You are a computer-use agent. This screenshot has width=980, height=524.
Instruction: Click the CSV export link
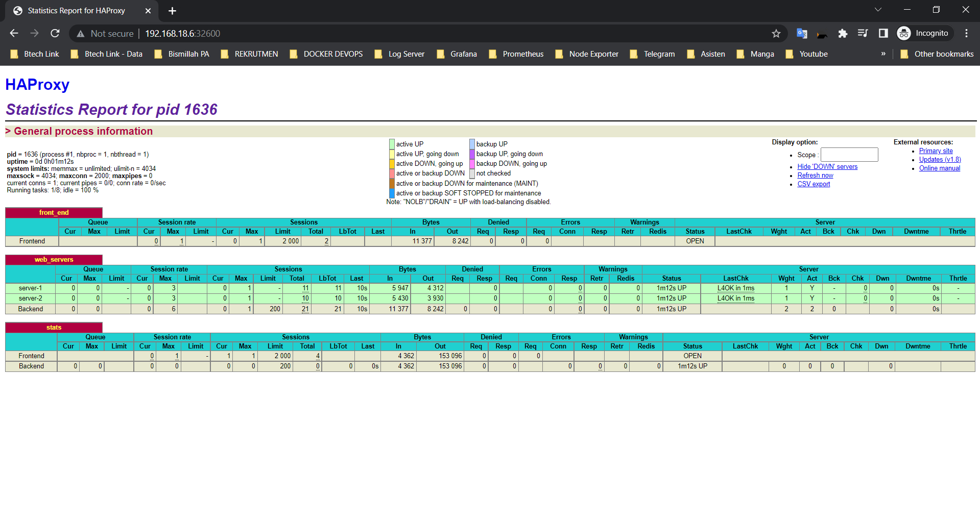(814, 184)
